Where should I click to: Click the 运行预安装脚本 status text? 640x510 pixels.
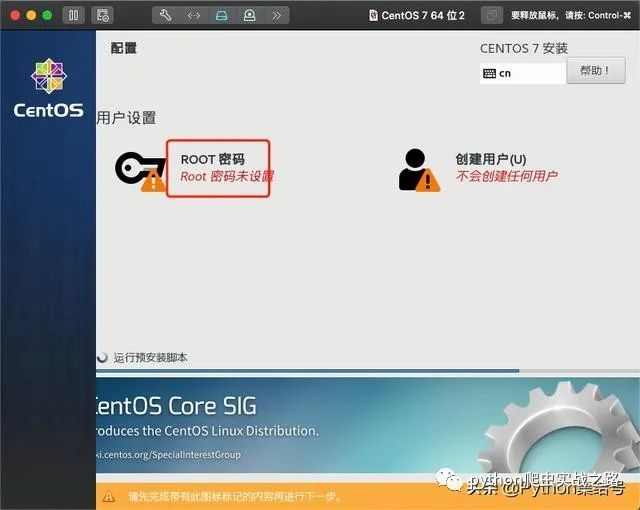pyautogui.click(x=150, y=358)
